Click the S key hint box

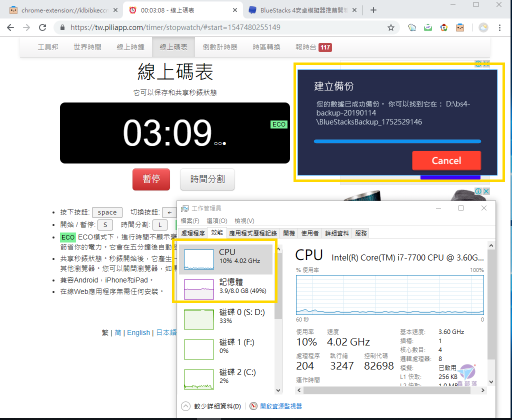(x=105, y=224)
